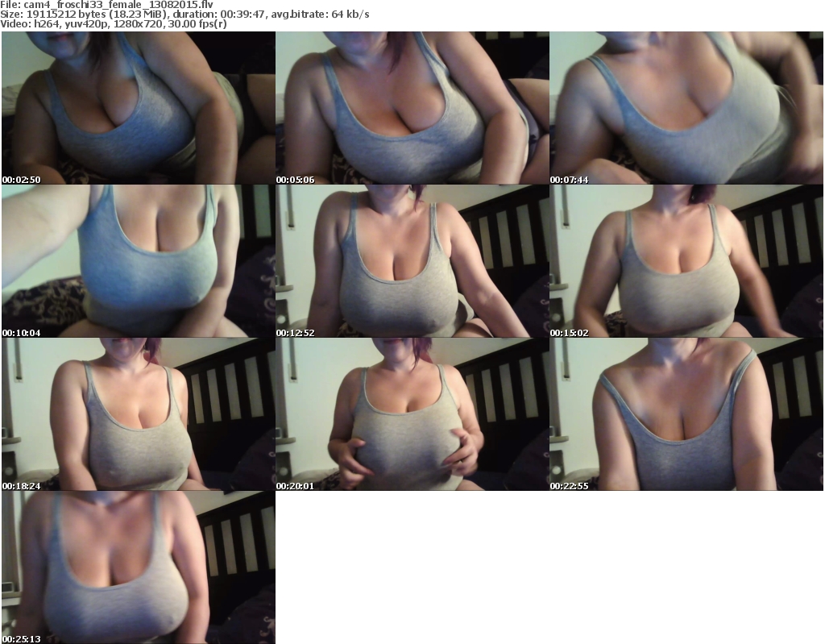The width and height of the screenshot is (825, 644).
Task: Pick the thumbnail frame stamped 00:18:24
Action: (139, 414)
